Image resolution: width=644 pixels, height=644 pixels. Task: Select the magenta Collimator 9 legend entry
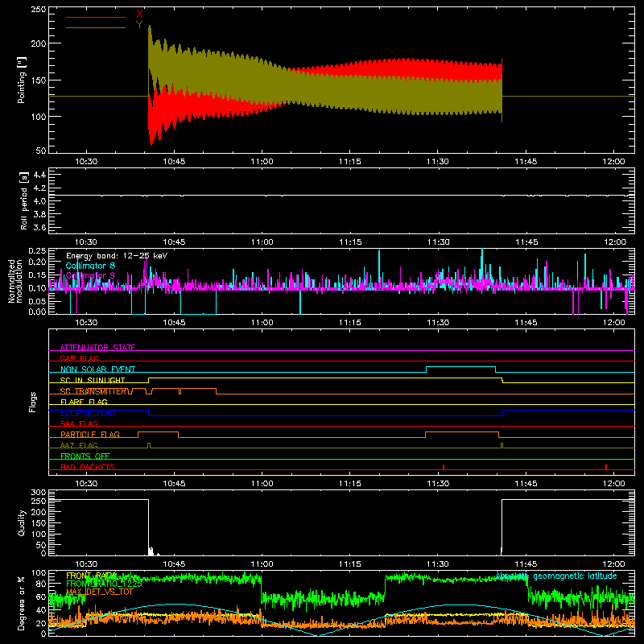(90, 275)
